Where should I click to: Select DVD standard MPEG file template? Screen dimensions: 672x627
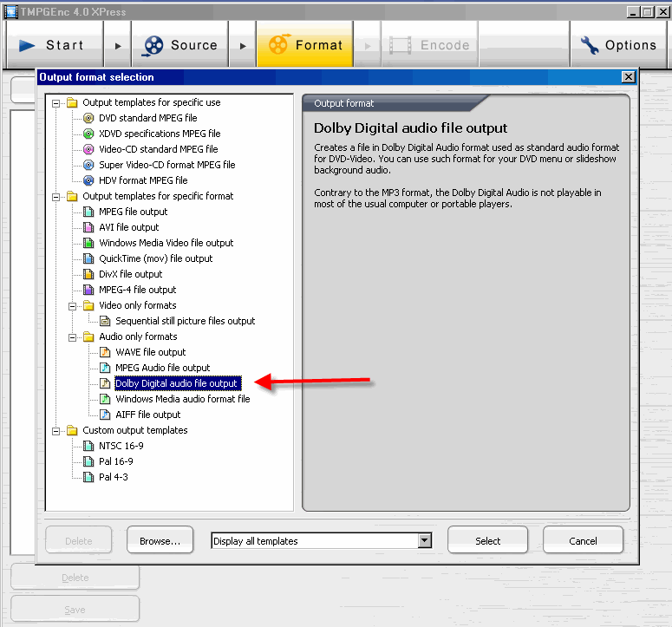(x=148, y=118)
